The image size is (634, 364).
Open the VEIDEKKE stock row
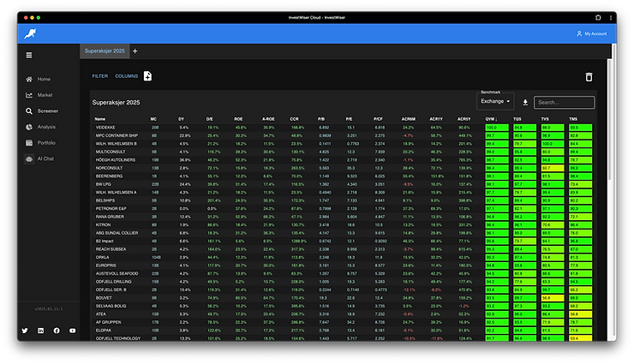tap(342, 128)
